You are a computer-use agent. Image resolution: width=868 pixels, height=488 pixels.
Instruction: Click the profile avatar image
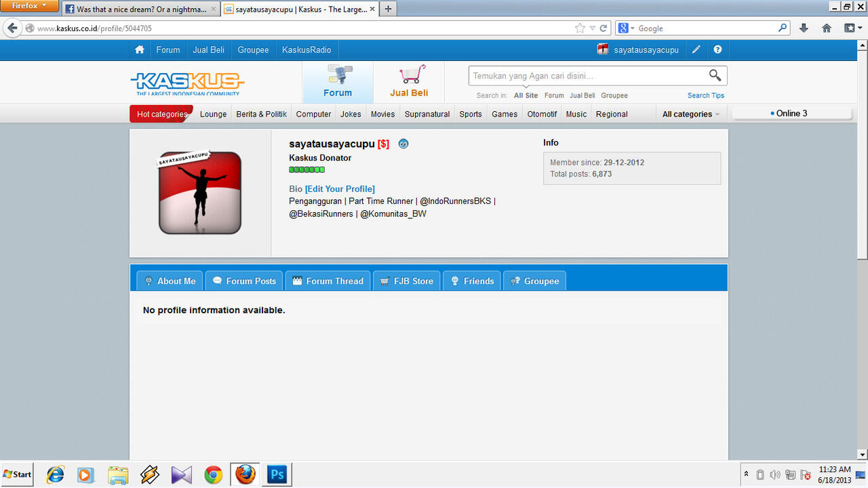[200, 192]
